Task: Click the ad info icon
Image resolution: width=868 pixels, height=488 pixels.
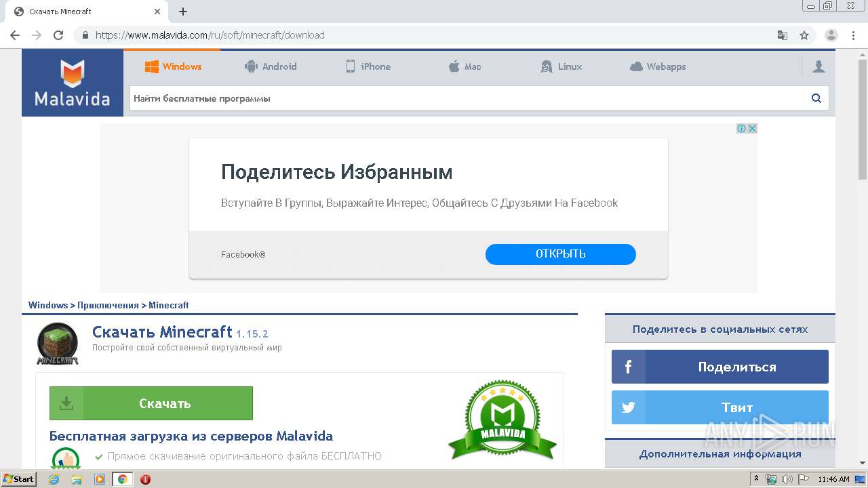Action: [741, 128]
